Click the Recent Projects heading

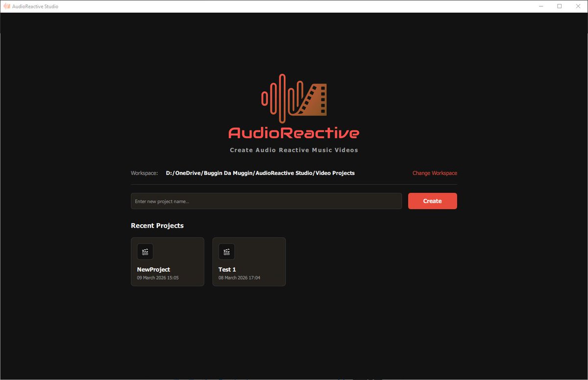click(x=157, y=226)
